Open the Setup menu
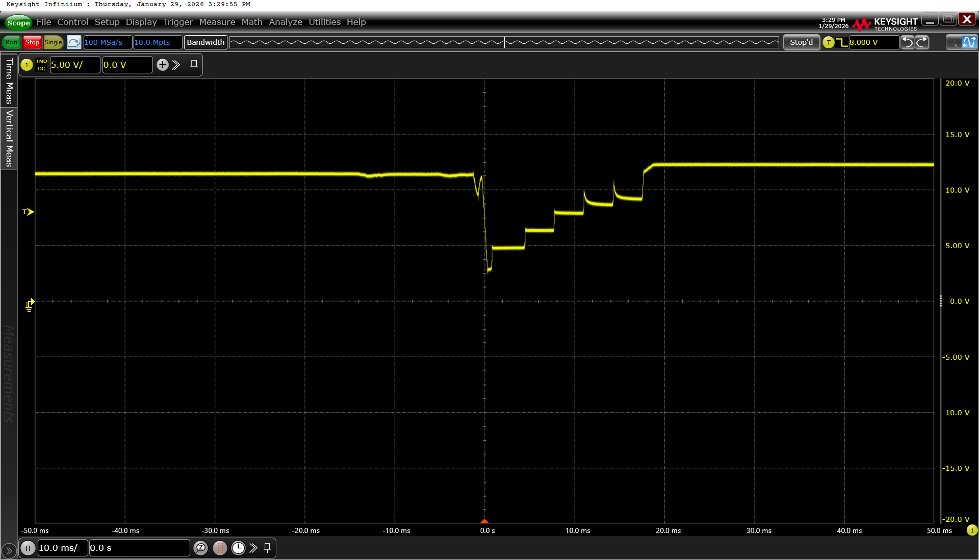979x560 pixels. pyautogui.click(x=107, y=22)
